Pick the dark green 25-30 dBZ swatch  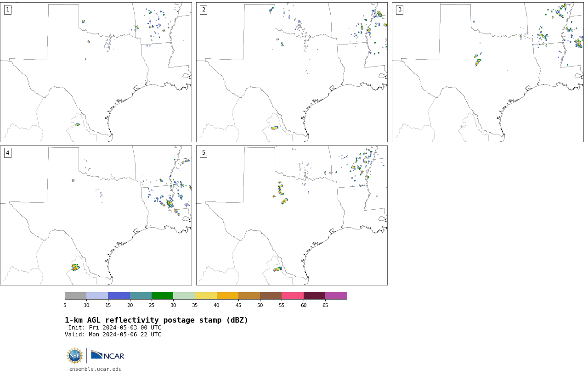coord(163,296)
